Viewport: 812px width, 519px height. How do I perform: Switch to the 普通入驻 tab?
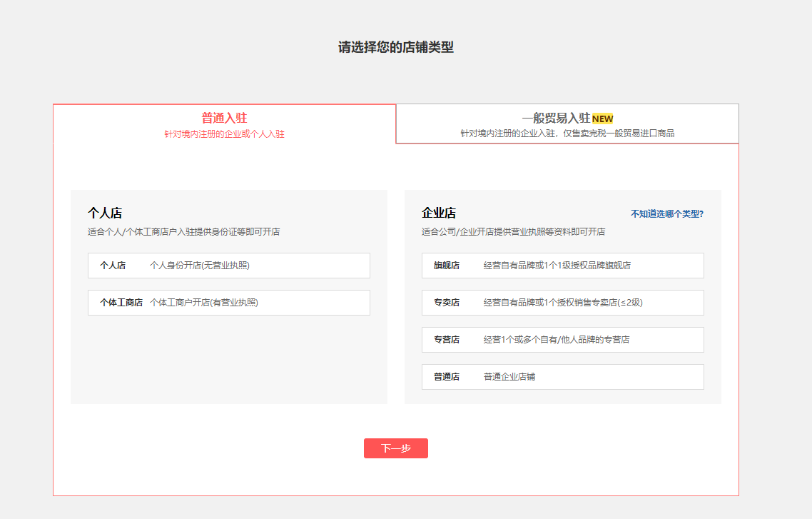click(224, 124)
